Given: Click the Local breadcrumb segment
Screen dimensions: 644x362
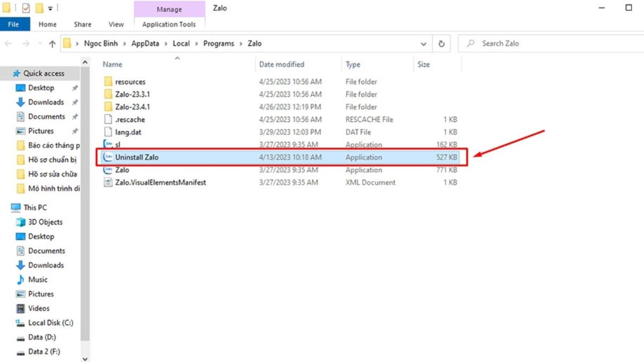Looking at the screenshot, I should pos(181,43).
